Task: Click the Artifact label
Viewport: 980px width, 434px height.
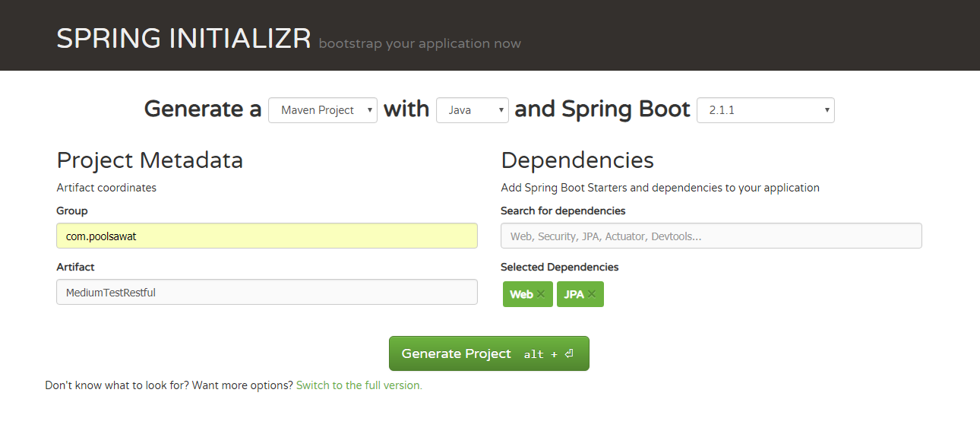Action: [x=75, y=267]
